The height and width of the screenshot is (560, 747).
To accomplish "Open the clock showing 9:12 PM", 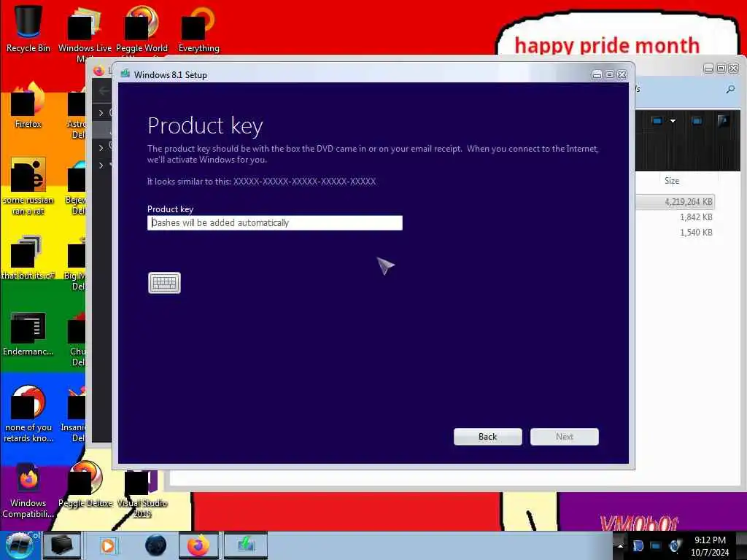I will point(710,545).
